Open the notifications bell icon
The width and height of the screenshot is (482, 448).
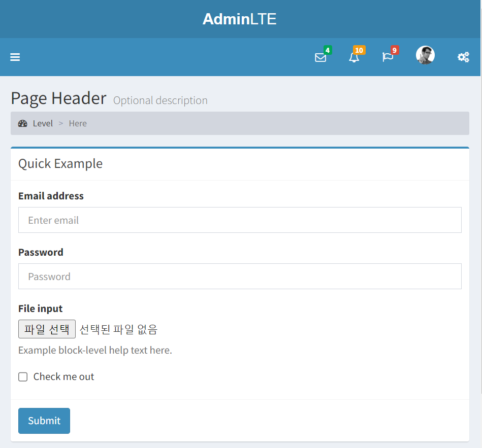click(354, 57)
